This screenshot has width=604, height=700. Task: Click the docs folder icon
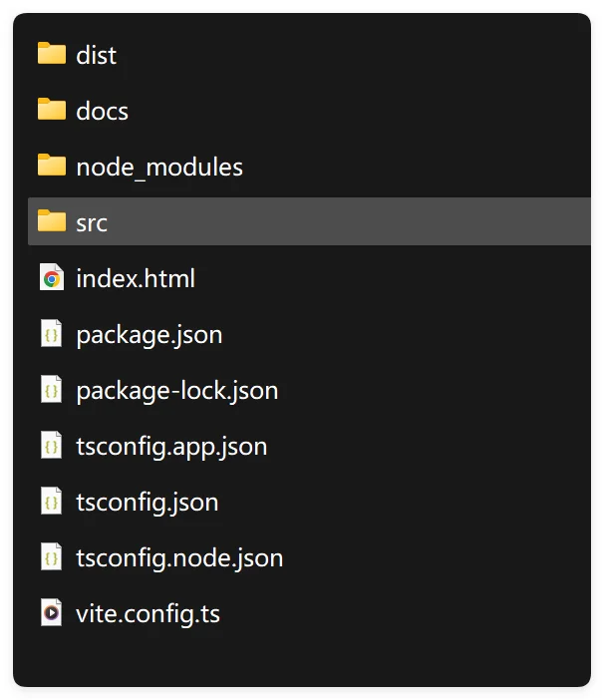pos(52,110)
